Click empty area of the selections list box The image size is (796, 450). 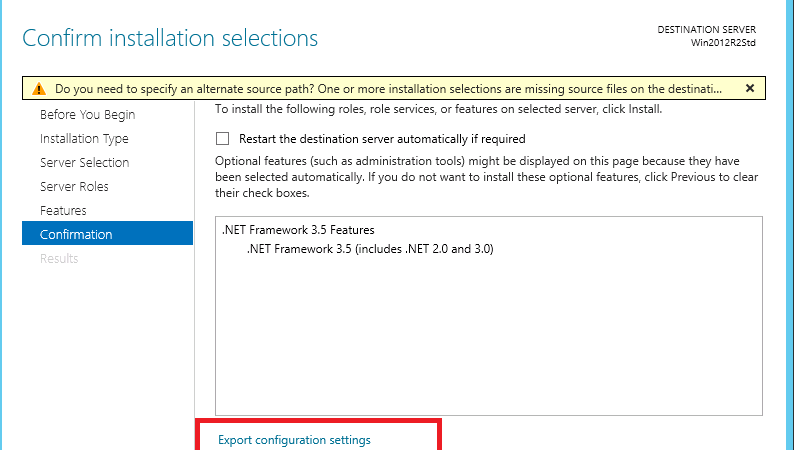tap(488, 335)
